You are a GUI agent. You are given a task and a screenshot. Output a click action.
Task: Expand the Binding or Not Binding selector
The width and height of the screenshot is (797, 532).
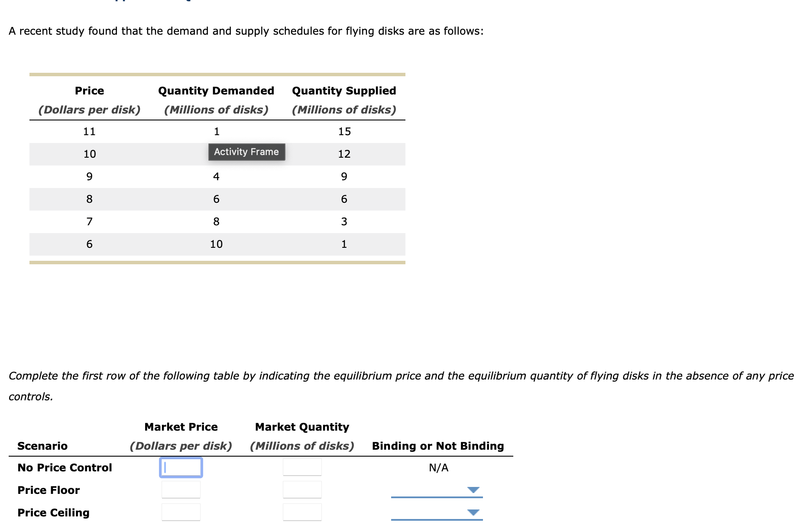[437, 446]
